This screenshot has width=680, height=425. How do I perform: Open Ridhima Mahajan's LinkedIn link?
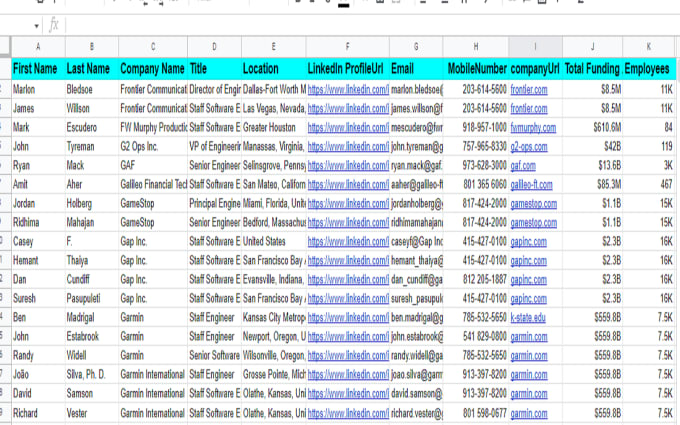348,223
